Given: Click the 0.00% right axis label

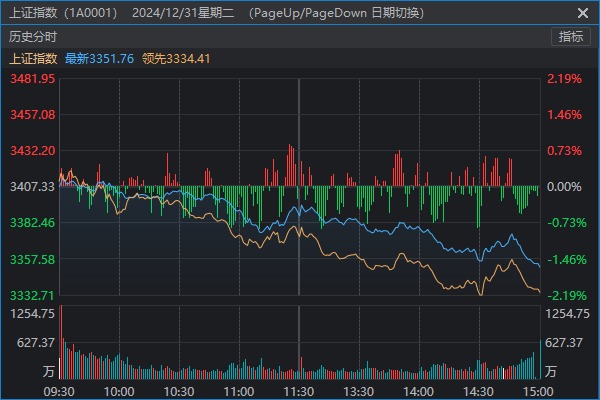Looking at the screenshot, I should pyautogui.click(x=565, y=187).
